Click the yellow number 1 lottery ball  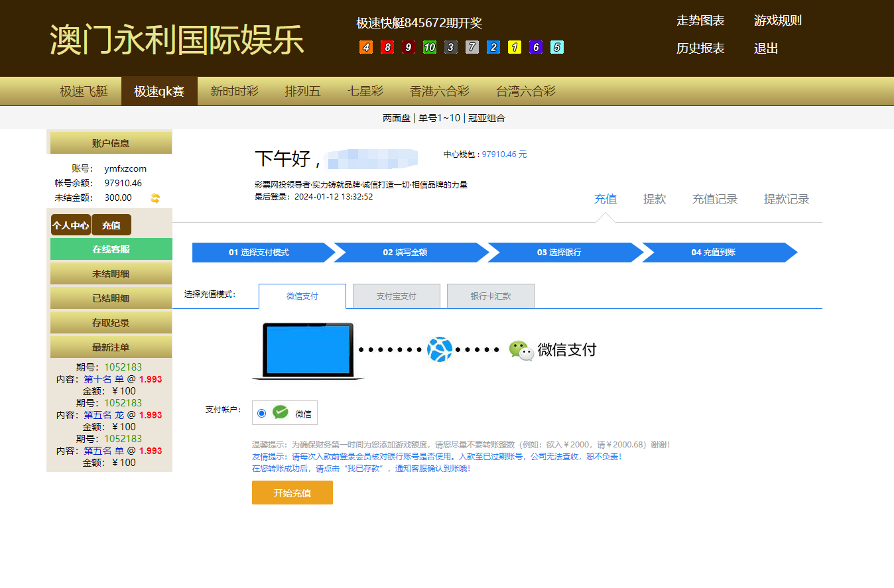pos(515,48)
